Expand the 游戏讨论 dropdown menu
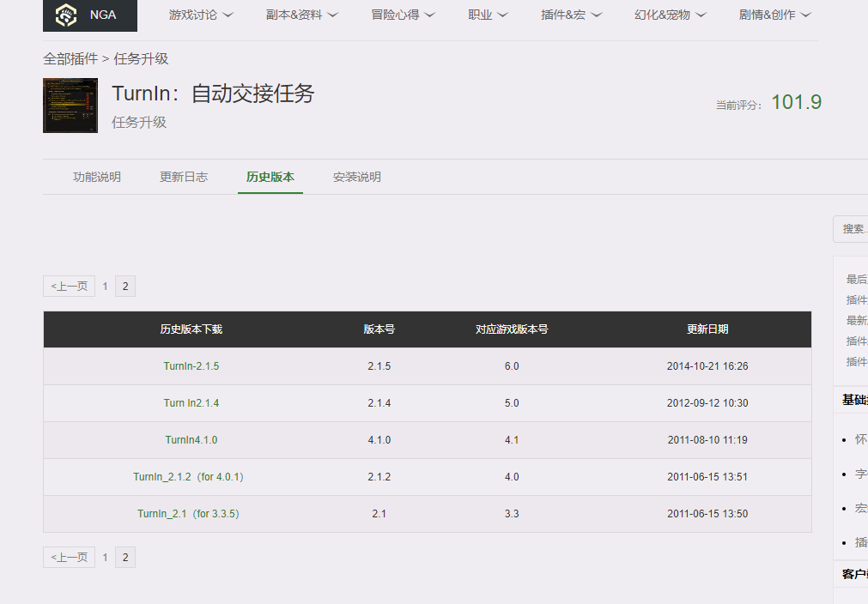This screenshot has width=868, height=604. (201, 15)
